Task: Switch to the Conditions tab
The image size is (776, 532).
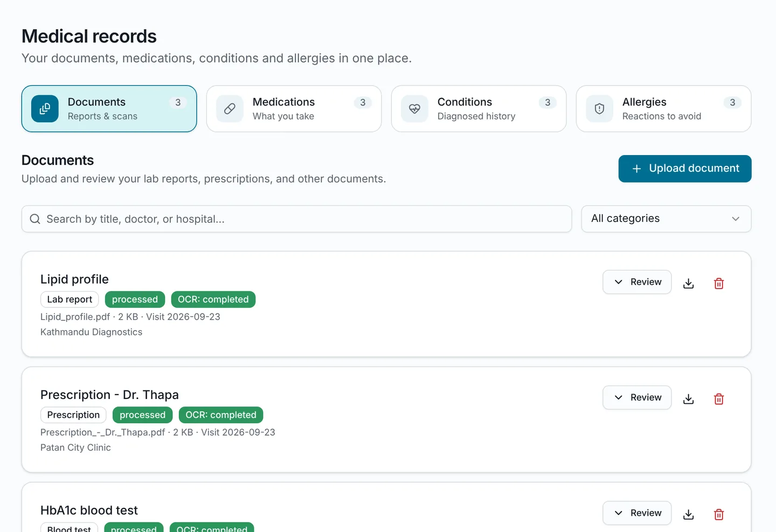Action: [479, 109]
